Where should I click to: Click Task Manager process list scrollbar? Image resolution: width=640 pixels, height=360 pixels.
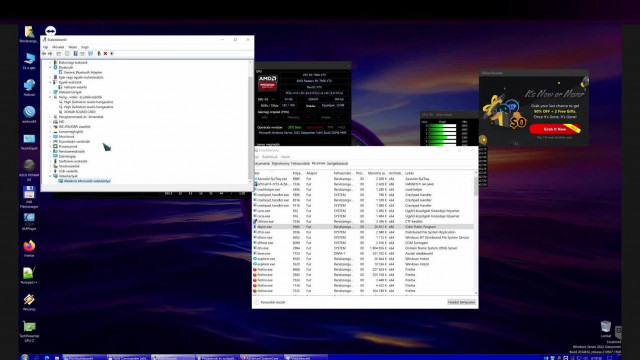click(x=476, y=233)
